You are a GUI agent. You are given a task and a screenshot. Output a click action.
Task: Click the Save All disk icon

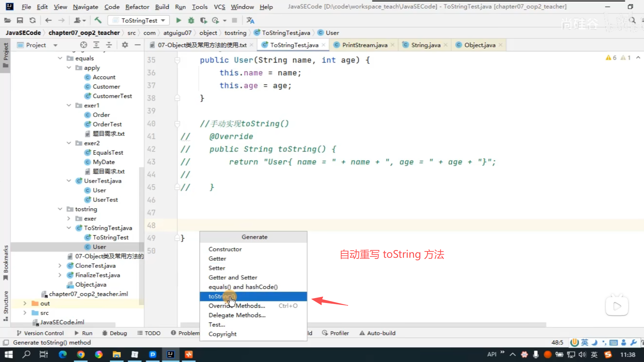[x=20, y=20]
